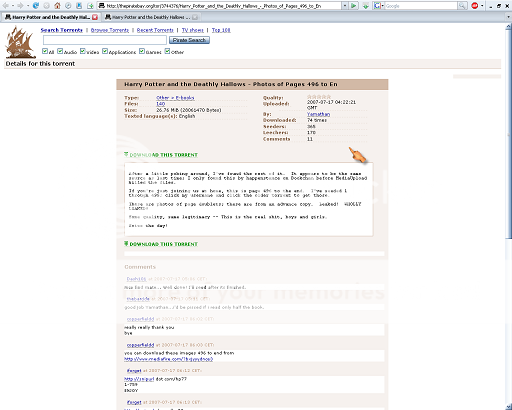Open the Bookmarks toolbar icon
The width and height of the screenshot is (512, 410).
(79, 6)
